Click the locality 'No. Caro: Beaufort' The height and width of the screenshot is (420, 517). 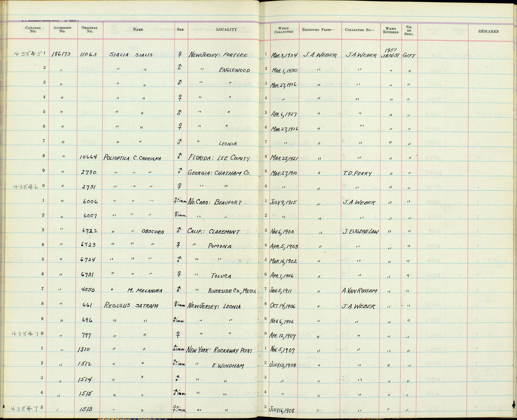pyautogui.click(x=215, y=202)
